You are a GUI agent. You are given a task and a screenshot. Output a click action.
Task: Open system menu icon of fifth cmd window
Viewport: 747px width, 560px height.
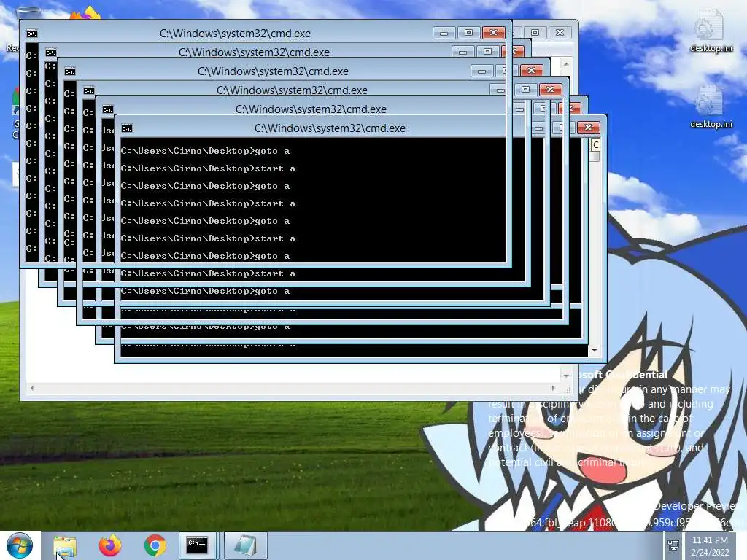tap(108, 109)
